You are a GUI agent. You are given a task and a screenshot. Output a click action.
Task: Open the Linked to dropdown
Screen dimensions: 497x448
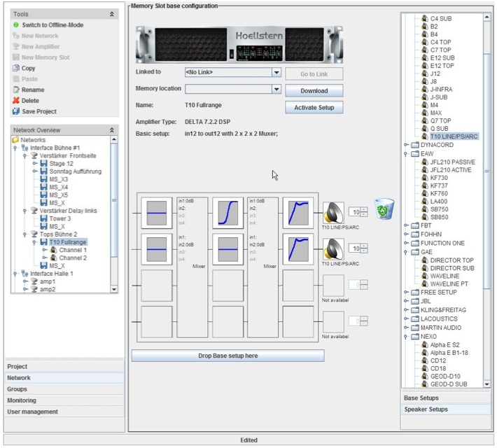click(276, 72)
